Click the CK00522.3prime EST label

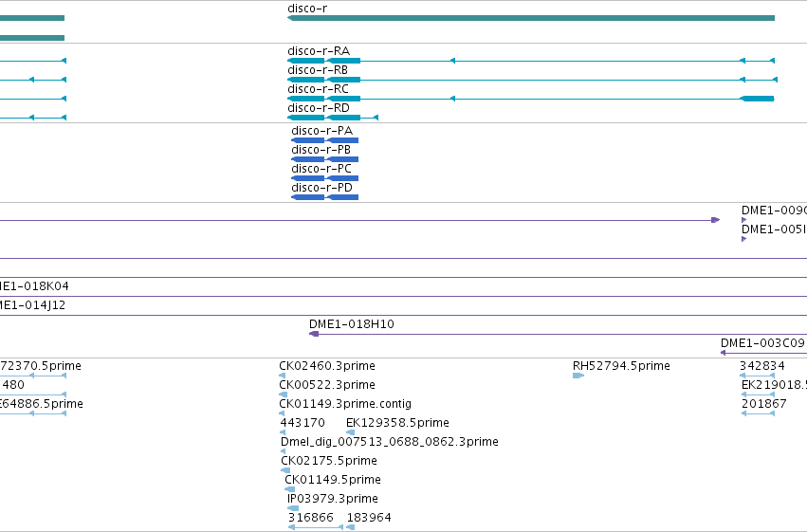click(327, 385)
